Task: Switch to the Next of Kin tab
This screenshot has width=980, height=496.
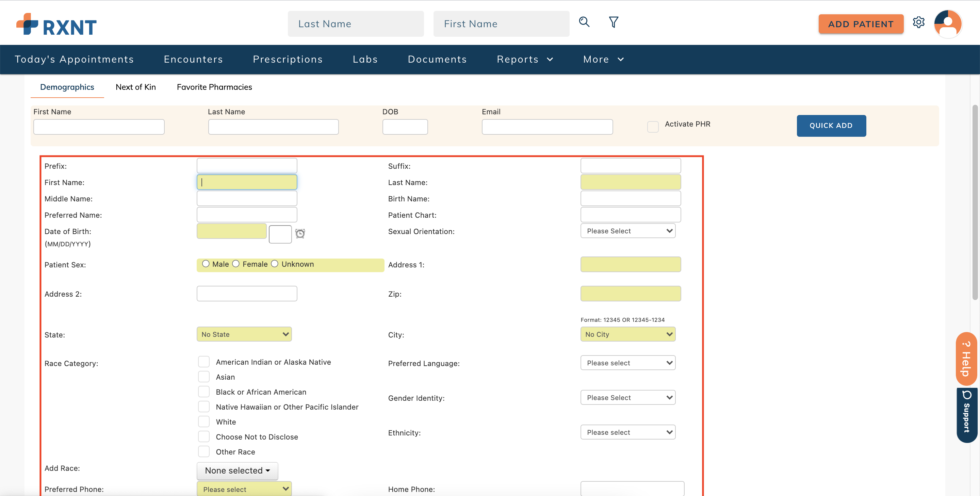Action: coord(135,87)
